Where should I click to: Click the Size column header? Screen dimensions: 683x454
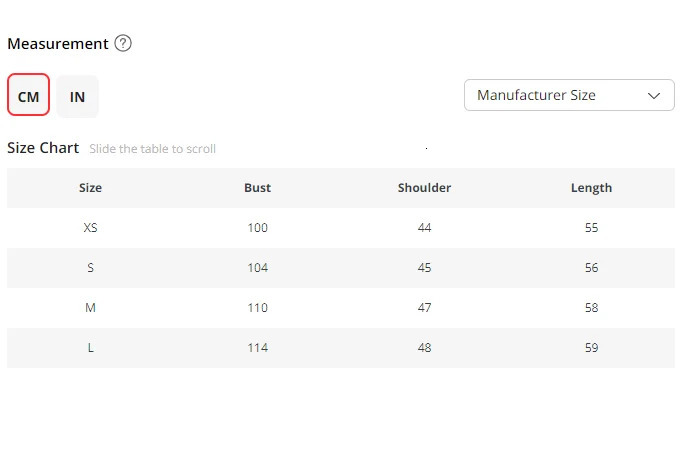pyautogui.click(x=91, y=188)
